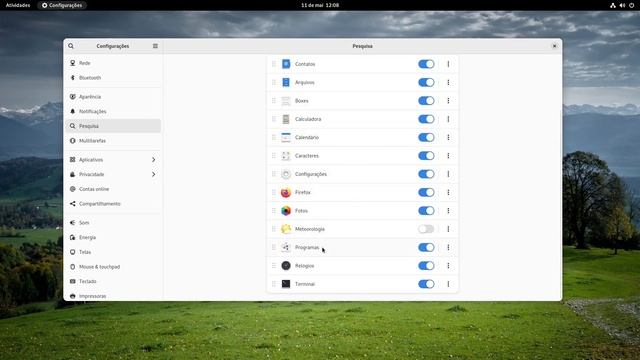
Task: Open Energia settings panel
Action: click(113, 238)
